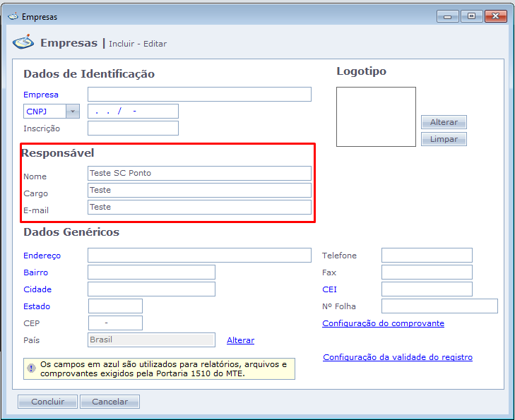This screenshot has height=420, width=515.
Task: Click the Telefone input field
Action: [x=427, y=256]
